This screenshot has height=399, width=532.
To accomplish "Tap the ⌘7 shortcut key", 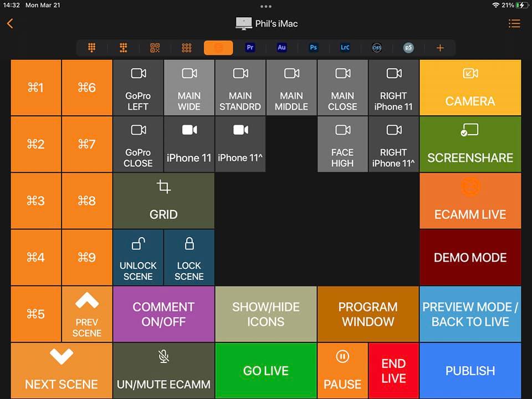I will click(87, 144).
